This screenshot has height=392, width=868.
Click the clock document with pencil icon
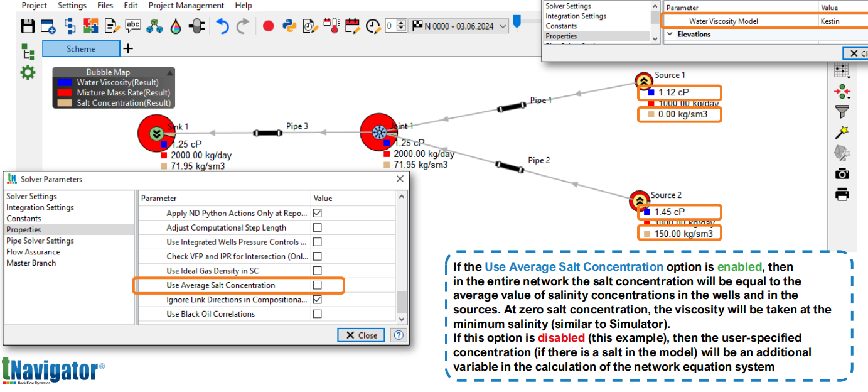click(310, 26)
